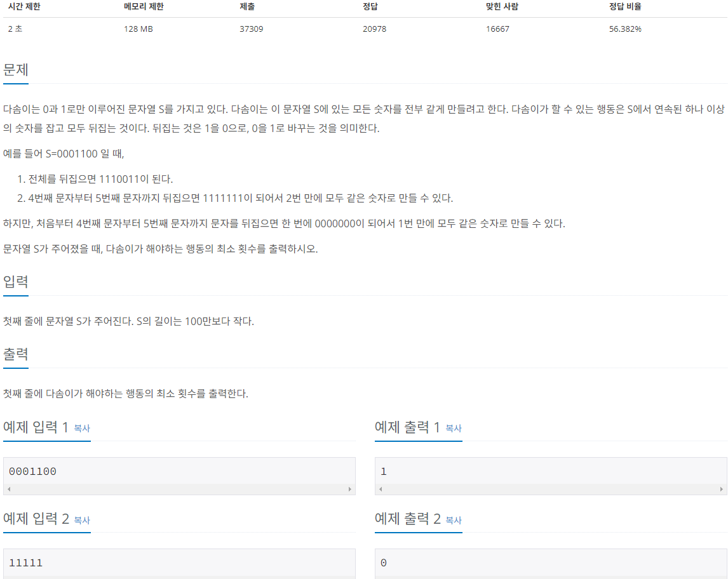Click the accuracy rate 56.382%
Viewport: 728px width, 579px height.
point(625,29)
